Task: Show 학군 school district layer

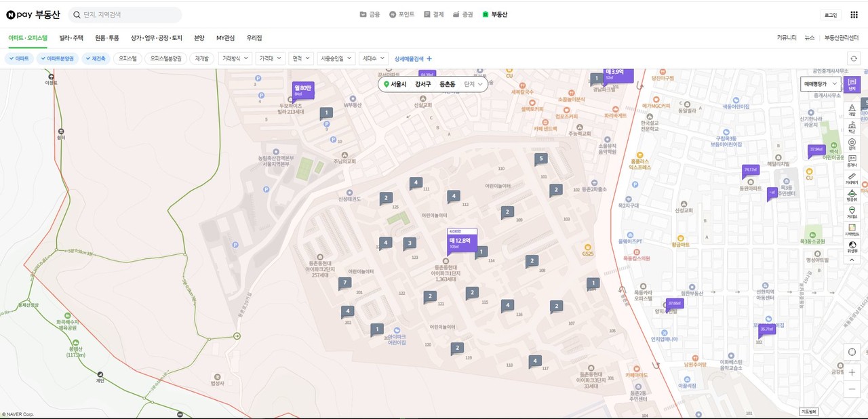Action: (x=852, y=127)
